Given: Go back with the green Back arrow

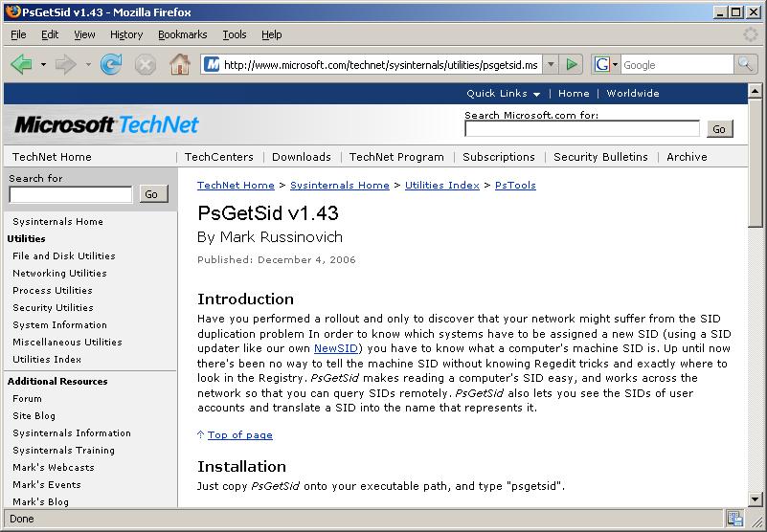Looking at the screenshot, I should (21, 64).
